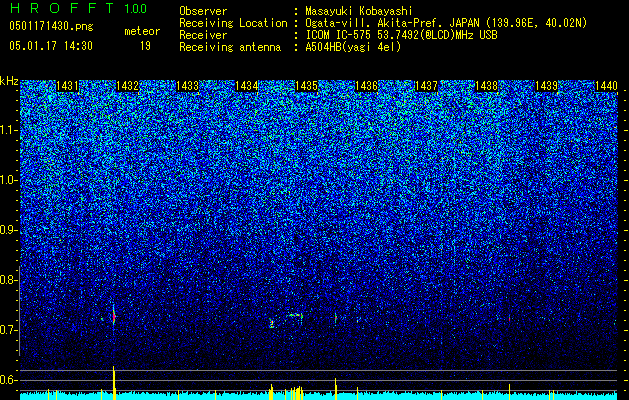Click the 1436 time marker
Image resolution: width=629 pixels, height=400 pixels.
(367, 86)
